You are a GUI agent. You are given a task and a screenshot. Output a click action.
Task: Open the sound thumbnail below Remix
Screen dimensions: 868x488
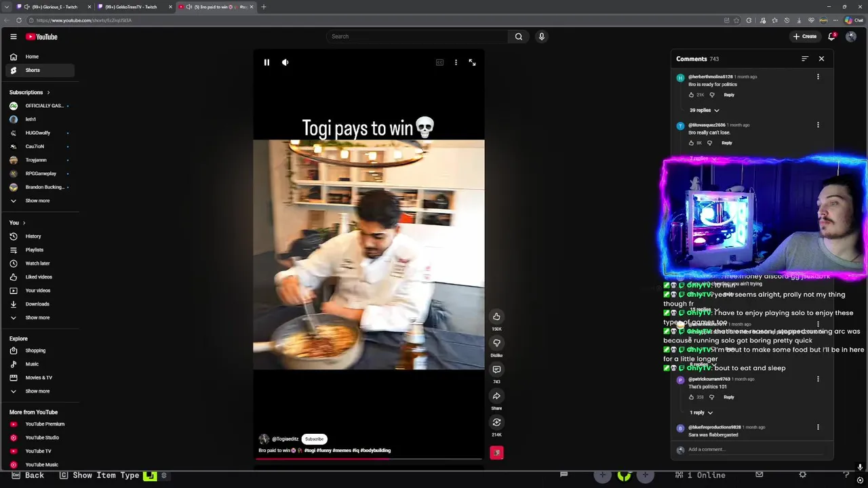[x=496, y=452]
